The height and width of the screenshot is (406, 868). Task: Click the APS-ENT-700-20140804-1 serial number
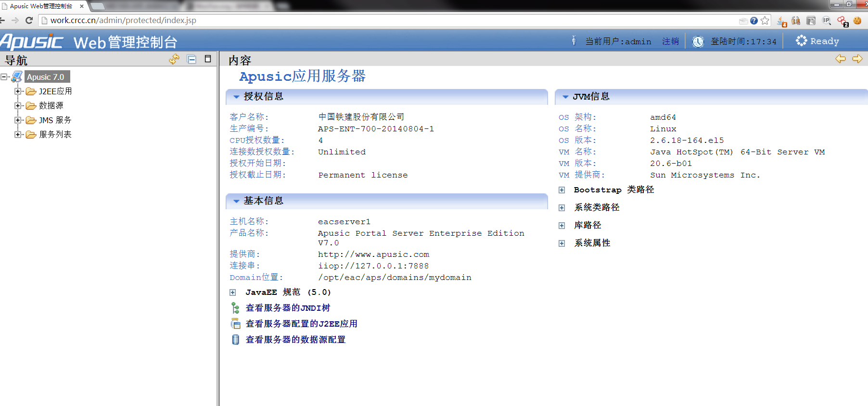click(x=376, y=129)
